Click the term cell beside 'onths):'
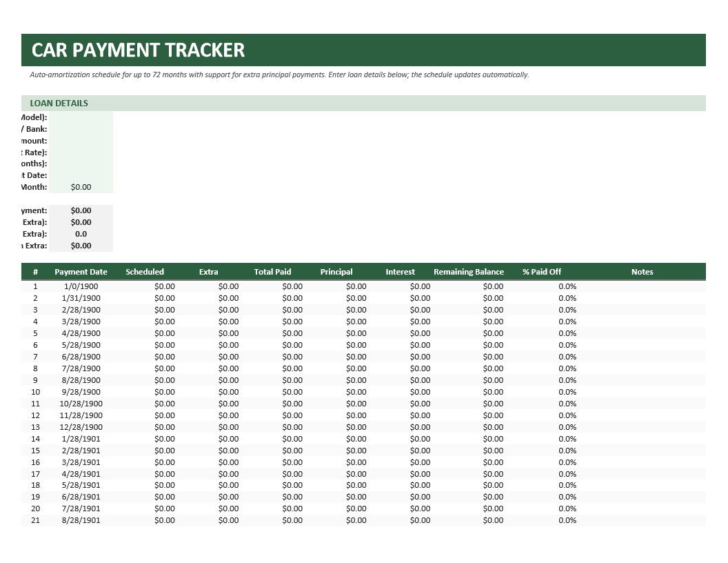This screenshot has width=728, height=563. (81, 164)
